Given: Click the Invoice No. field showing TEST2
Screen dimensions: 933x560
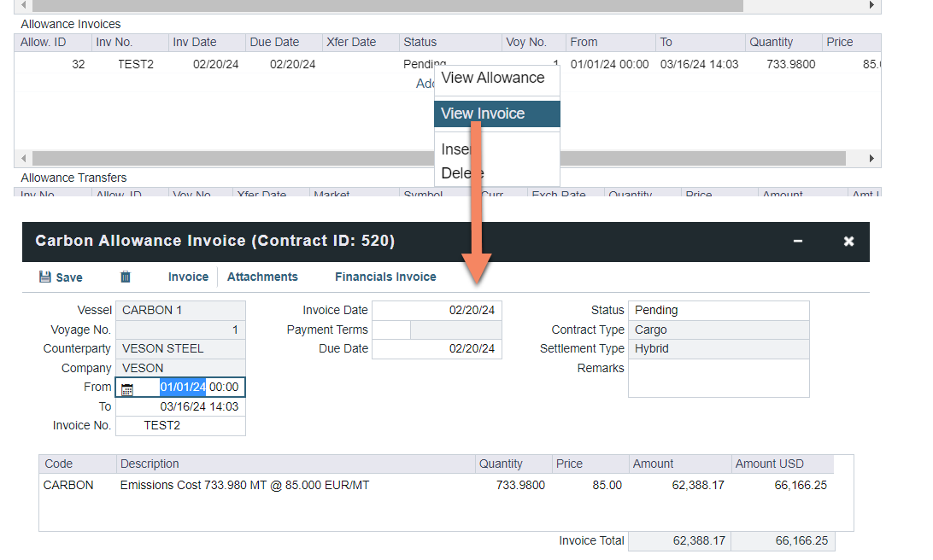Looking at the screenshot, I should (x=180, y=426).
